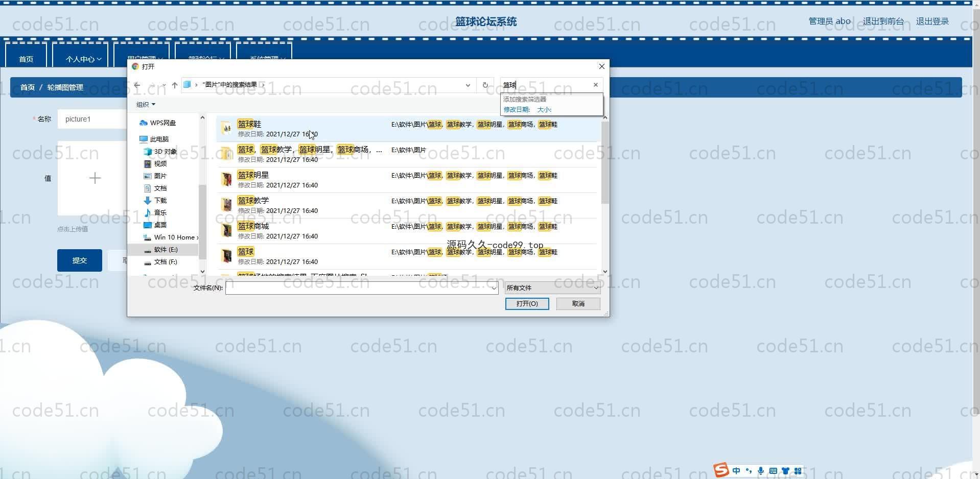Select WPS网盘 in navigation pane
The image size is (980, 479).
(x=158, y=123)
